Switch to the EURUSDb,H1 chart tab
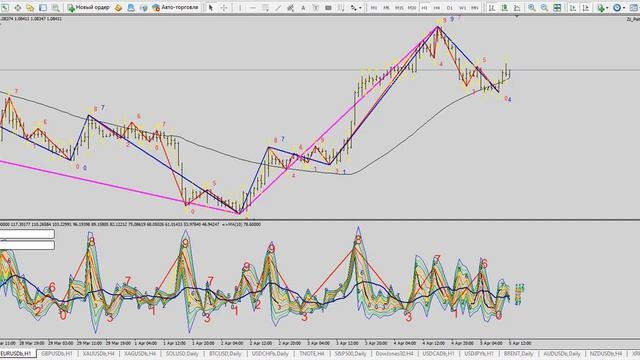Image resolution: width=640 pixels, height=360 pixels. [x=17, y=353]
